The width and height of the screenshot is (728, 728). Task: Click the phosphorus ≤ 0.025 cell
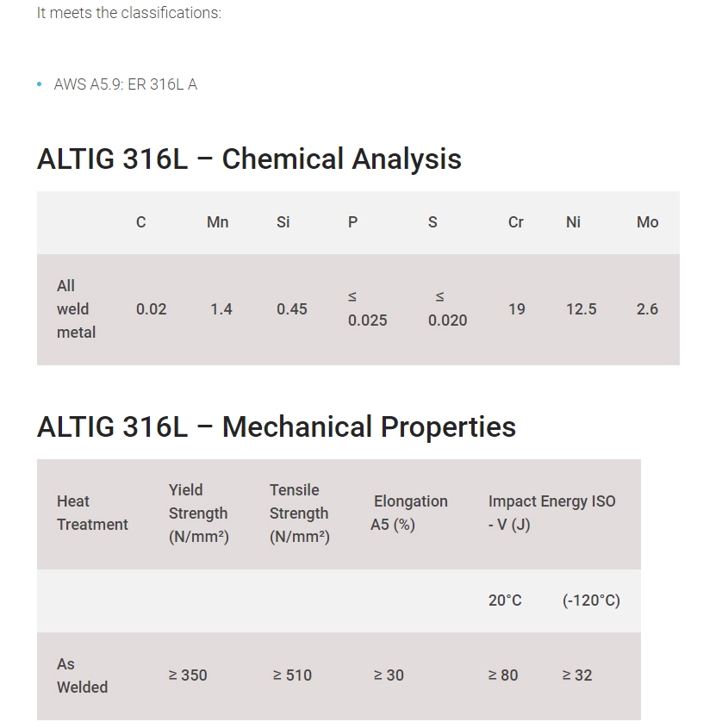(367, 309)
